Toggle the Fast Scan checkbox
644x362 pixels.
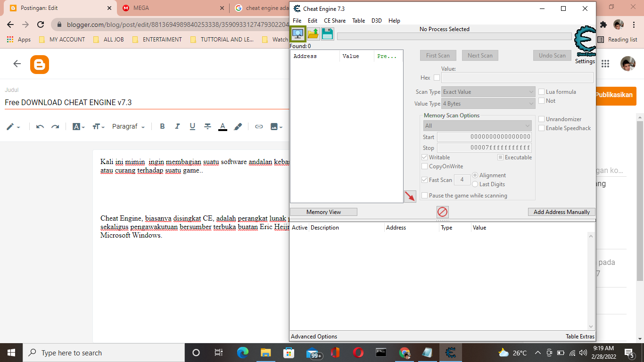pos(425,180)
